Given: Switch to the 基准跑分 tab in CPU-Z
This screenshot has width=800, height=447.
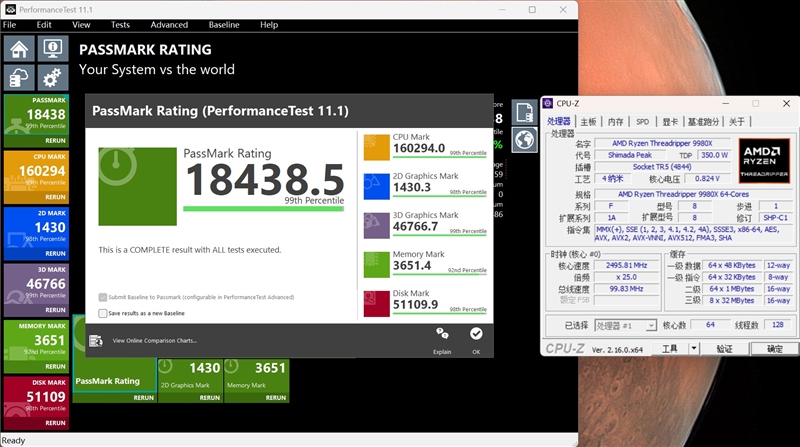Looking at the screenshot, I should click(703, 121).
